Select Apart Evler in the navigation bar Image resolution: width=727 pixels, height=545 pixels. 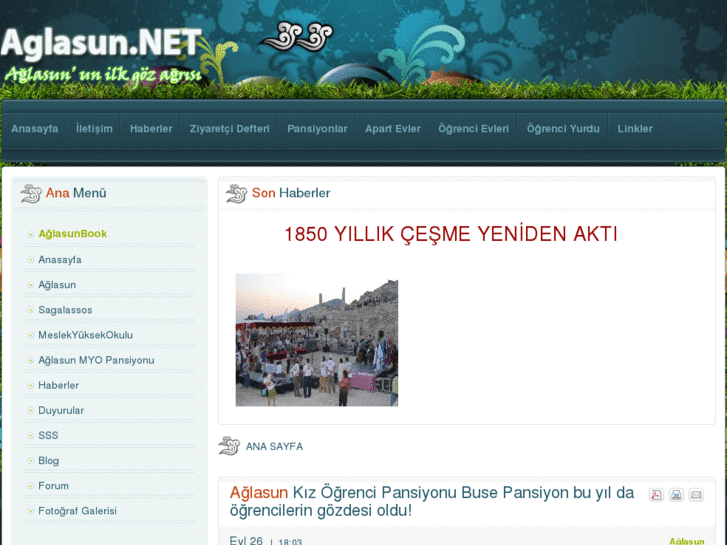393,129
